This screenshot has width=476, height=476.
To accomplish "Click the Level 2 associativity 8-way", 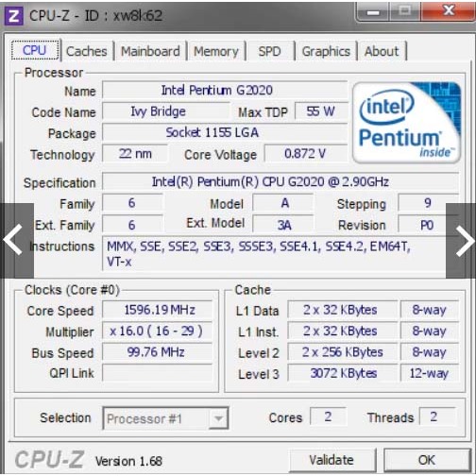I will point(430,352).
